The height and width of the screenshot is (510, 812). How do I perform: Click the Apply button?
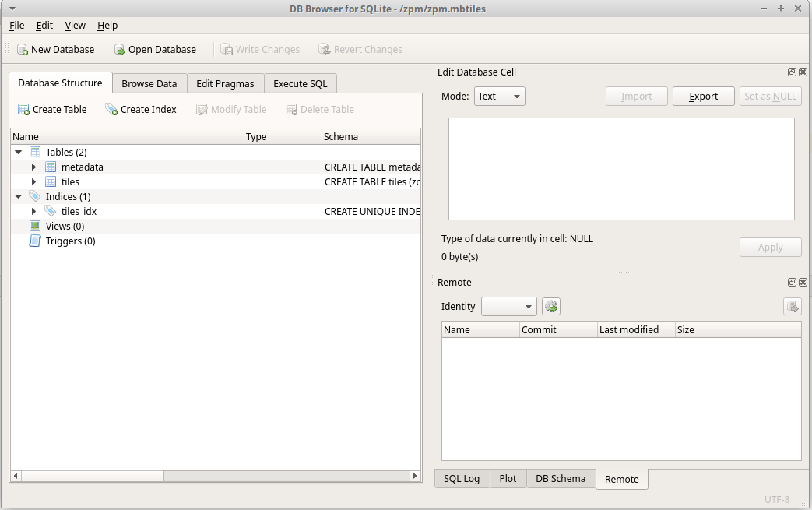tap(770, 248)
